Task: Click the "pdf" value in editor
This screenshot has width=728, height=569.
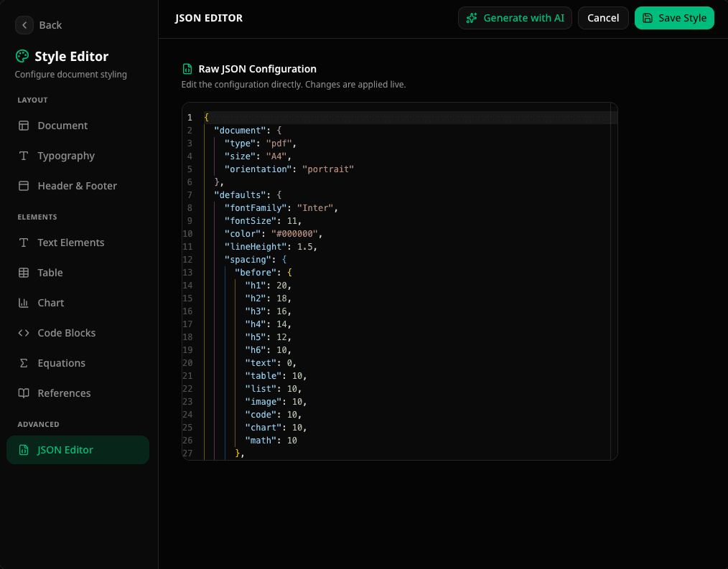Action: (279, 144)
